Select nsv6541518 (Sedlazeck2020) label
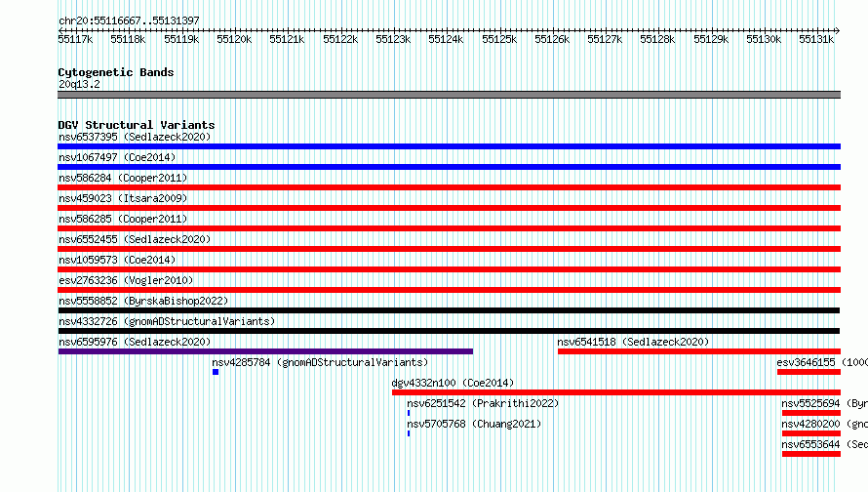868x492 pixels. click(633, 342)
